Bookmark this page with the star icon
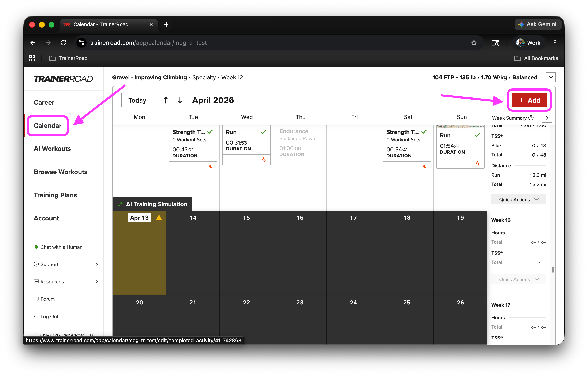 (x=474, y=43)
